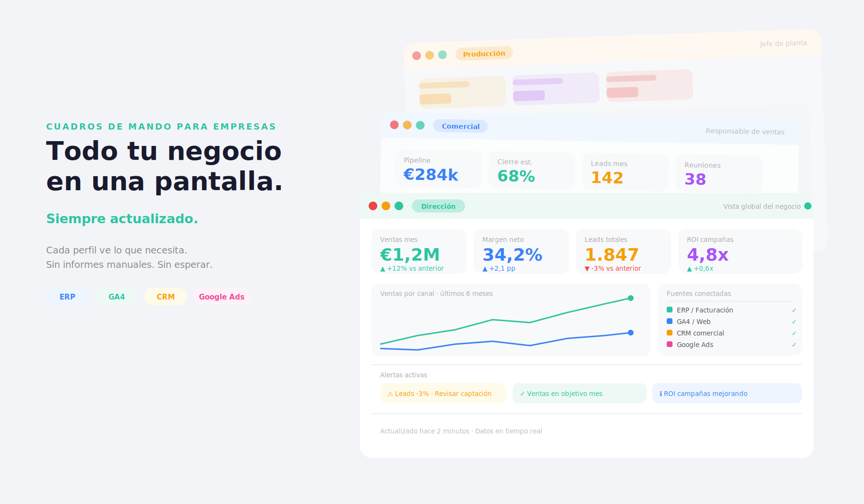864x504 pixels.
Task: Click the orange dot on Dirección window
Action: coord(386,206)
